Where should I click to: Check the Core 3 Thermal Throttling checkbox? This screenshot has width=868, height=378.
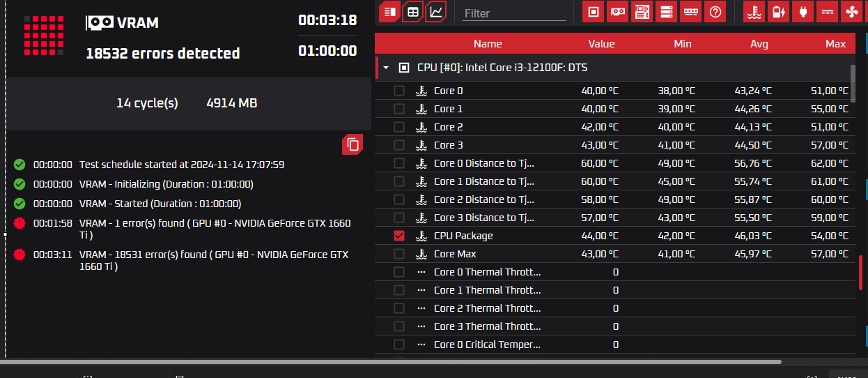tap(399, 326)
